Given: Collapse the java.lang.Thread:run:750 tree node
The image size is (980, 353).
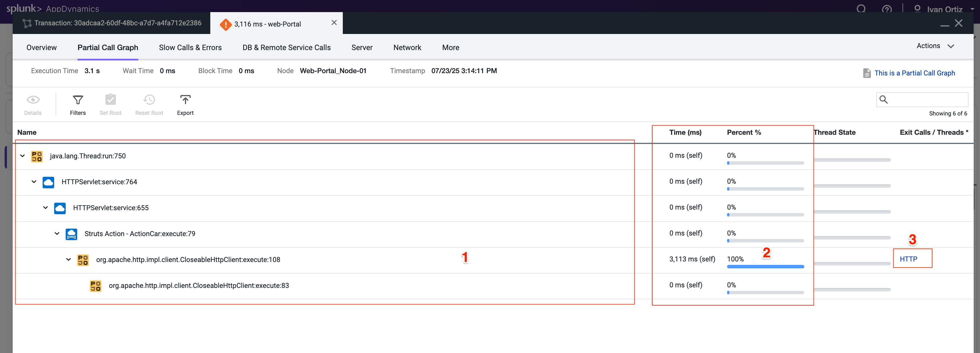Looking at the screenshot, I should (x=22, y=156).
